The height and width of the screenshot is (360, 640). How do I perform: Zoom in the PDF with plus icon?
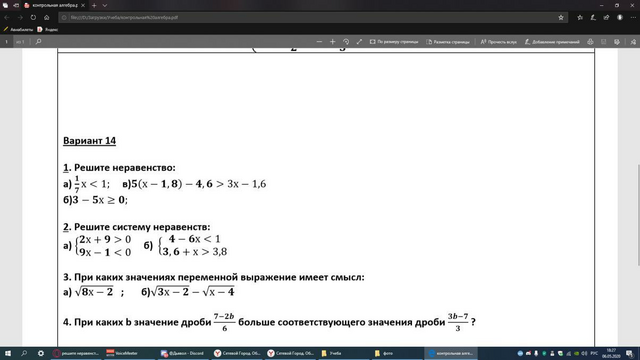coord(332,42)
